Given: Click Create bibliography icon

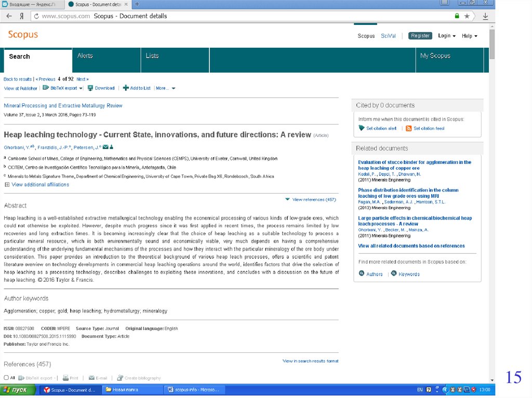Looking at the screenshot, I should click(x=120, y=378).
